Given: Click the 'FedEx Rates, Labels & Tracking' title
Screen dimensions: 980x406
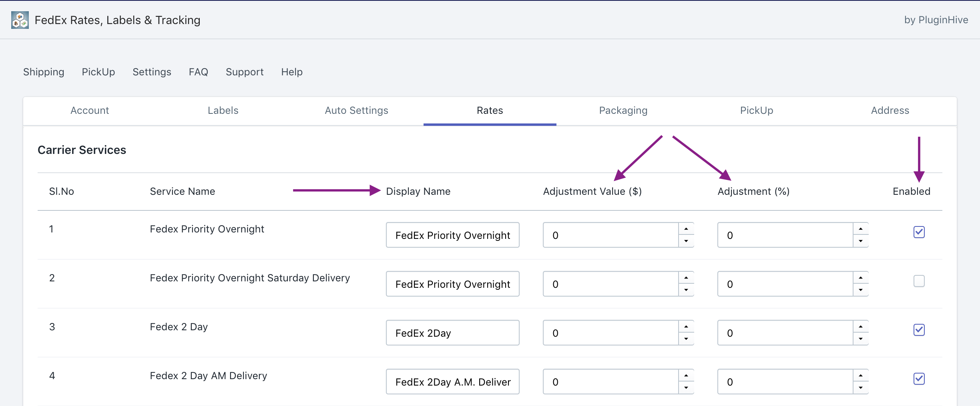Looking at the screenshot, I should (118, 20).
